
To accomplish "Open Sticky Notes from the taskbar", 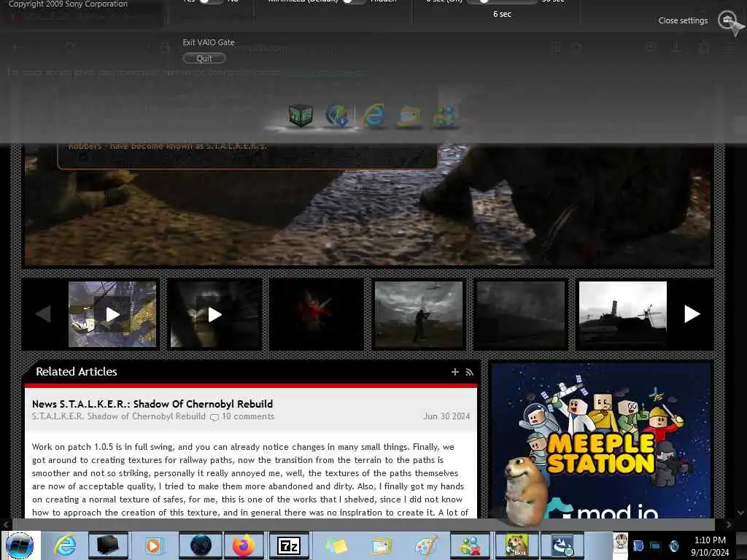I will [336, 545].
